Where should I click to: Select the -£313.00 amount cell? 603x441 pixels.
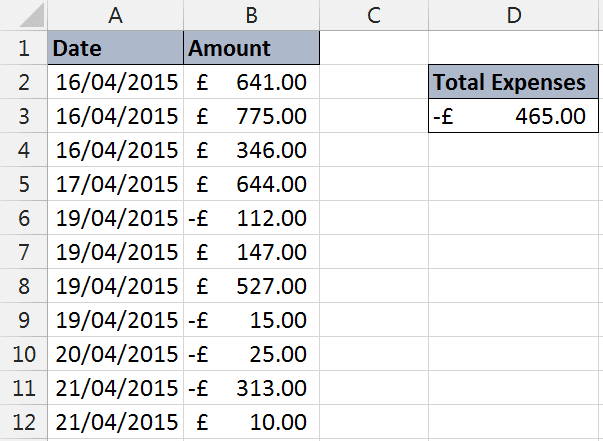point(252,387)
